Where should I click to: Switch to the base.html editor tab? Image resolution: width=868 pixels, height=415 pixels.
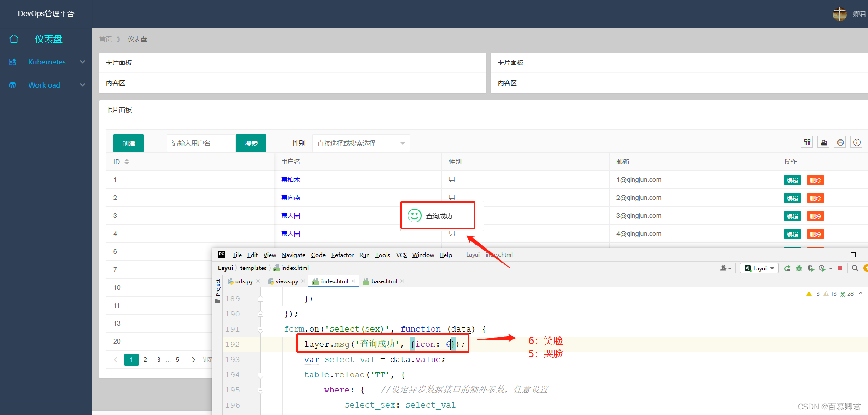[384, 281]
